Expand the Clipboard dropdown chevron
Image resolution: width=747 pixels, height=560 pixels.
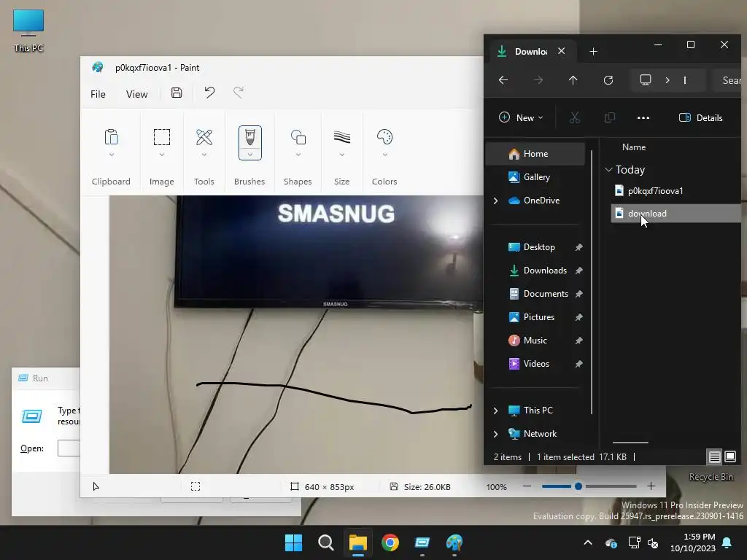111,155
